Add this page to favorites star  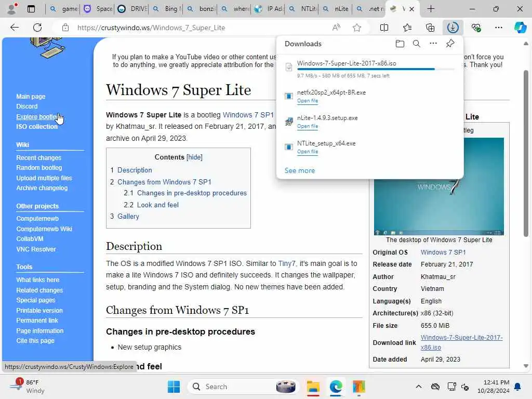point(356,28)
